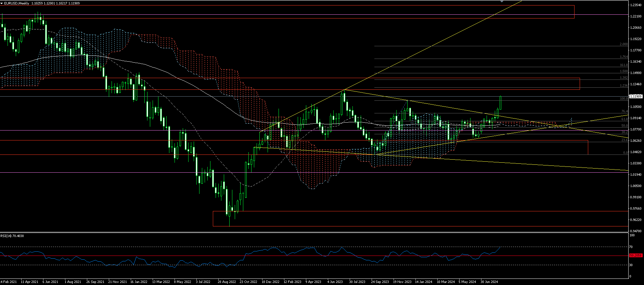Click the 30 Jun 2024 date label
This screenshot has height=285, width=644.
point(489,282)
